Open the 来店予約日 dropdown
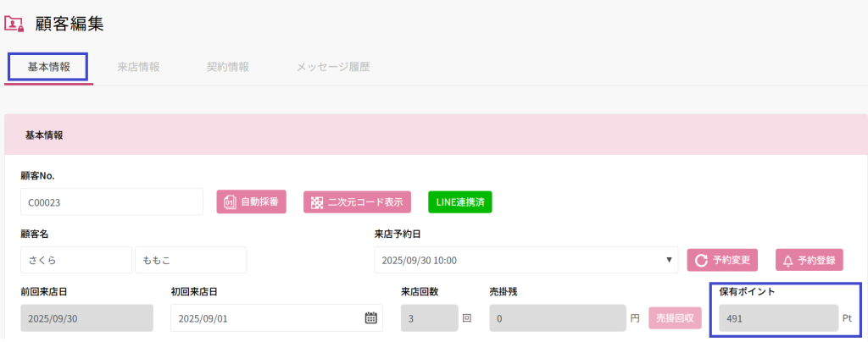 pos(526,260)
